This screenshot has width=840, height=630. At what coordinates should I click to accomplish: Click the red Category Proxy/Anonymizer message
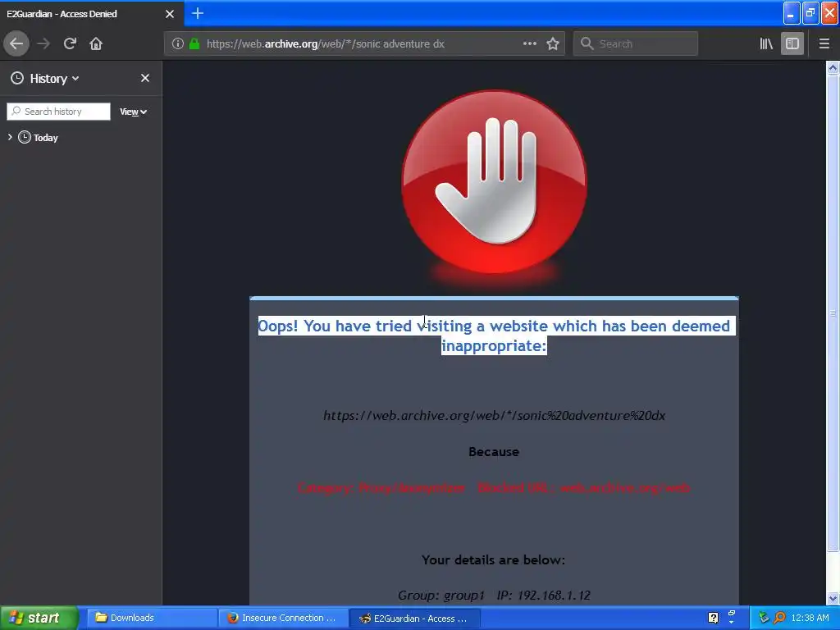(x=494, y=487)
